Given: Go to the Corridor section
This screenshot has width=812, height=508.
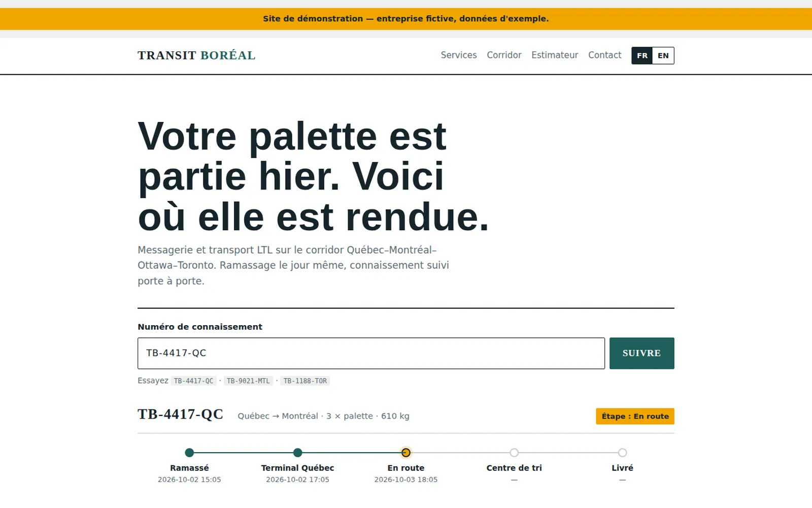Looking at the screenshot, I should pos(504,55).
